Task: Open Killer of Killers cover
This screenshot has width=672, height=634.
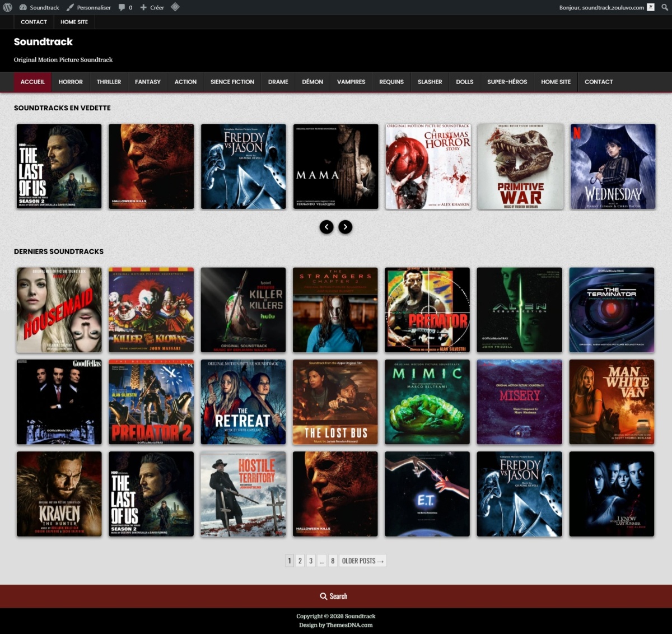Action: 244,310
